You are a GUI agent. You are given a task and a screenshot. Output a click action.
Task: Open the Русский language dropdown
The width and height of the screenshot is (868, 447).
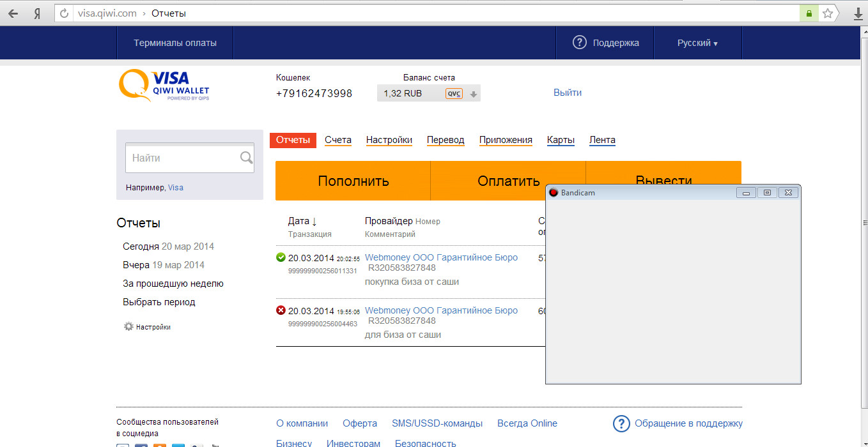point(697,43)
